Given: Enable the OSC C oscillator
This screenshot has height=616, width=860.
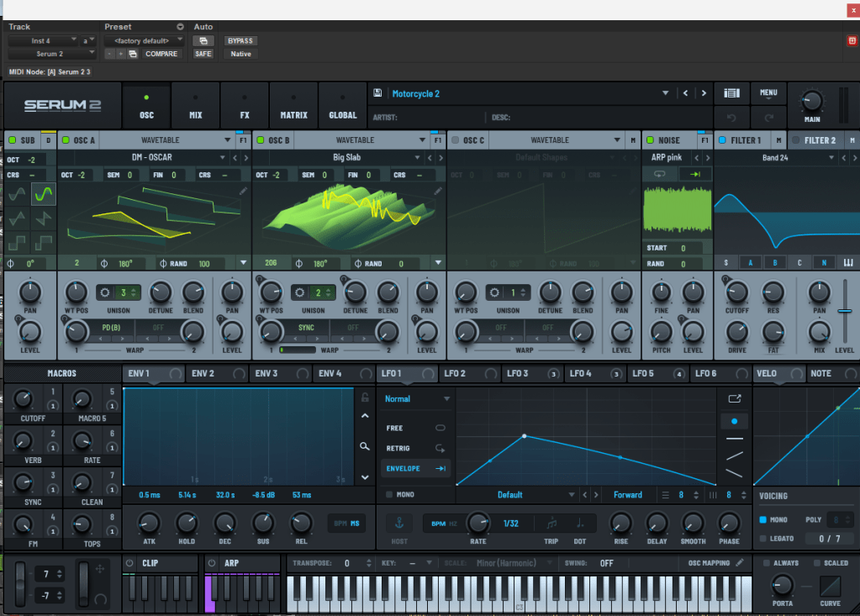Looking at the screenshot, I should (456, 140).
